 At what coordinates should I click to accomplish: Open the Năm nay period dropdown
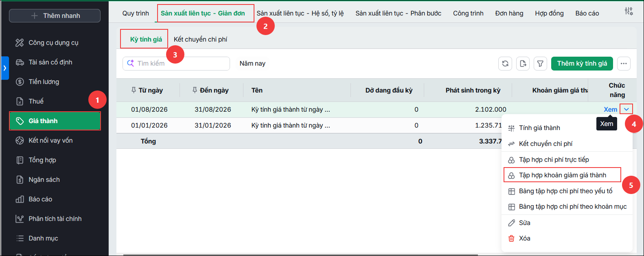coord(252,64)
